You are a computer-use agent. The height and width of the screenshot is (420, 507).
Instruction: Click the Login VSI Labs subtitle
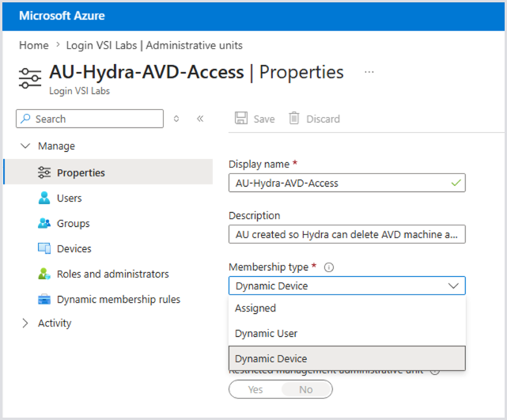coord(79,91)
